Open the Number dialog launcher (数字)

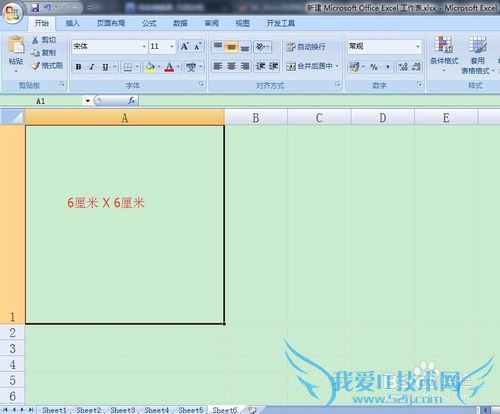420,84
